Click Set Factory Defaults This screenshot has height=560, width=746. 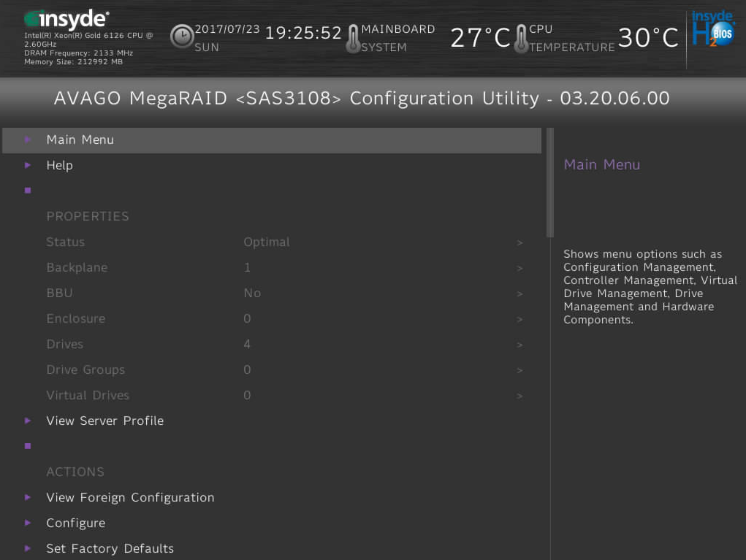110,548
